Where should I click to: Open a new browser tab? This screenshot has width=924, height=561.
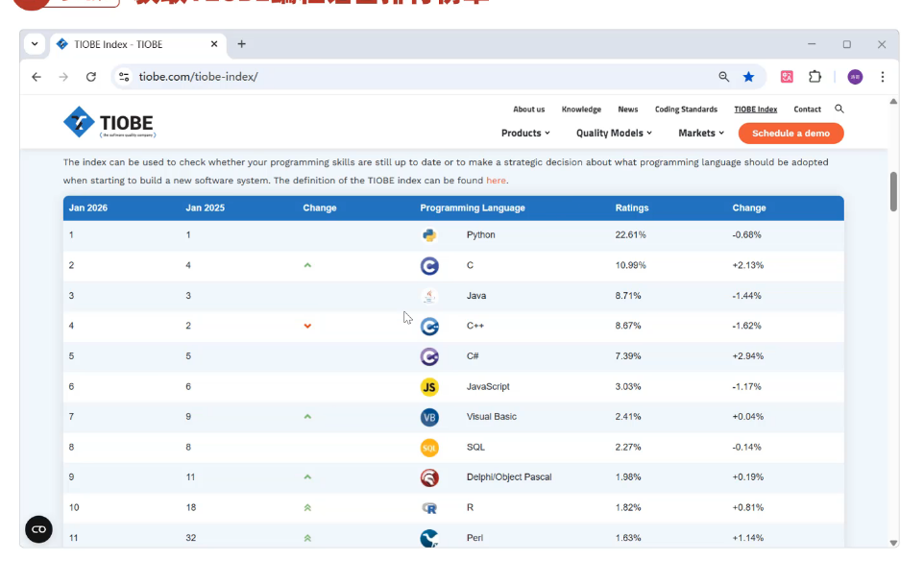pyautogui.click(x=242, y=44)
